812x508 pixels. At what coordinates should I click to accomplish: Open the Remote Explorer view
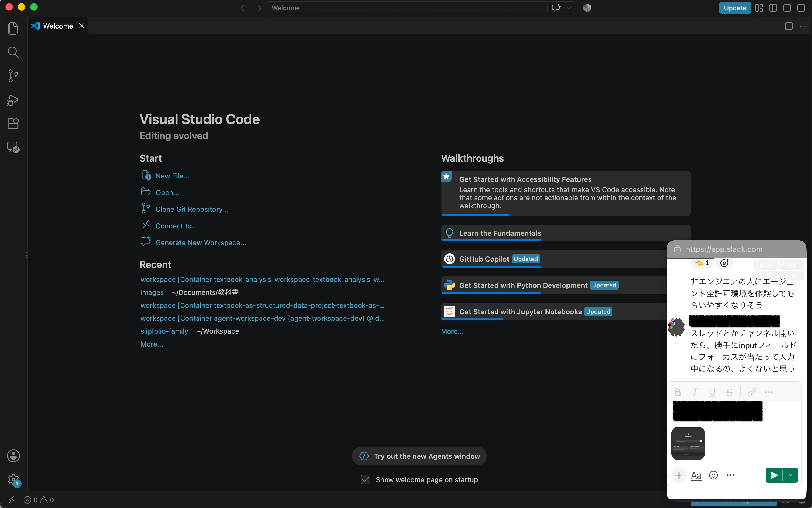click(13, 147)
